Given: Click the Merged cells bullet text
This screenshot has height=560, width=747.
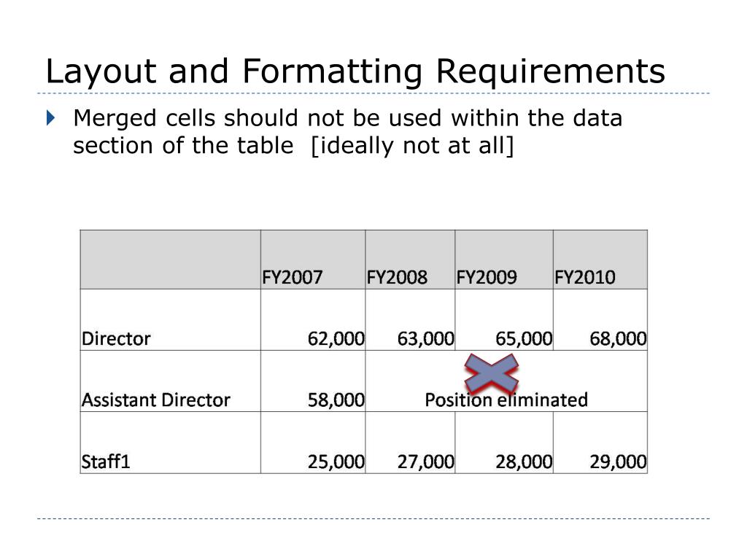Looking at the screenshot, I should point(347,132).
